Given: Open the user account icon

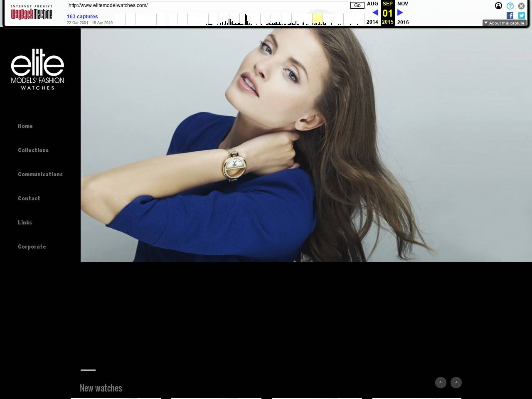Looking at the screenshot, I should [498, 6].
